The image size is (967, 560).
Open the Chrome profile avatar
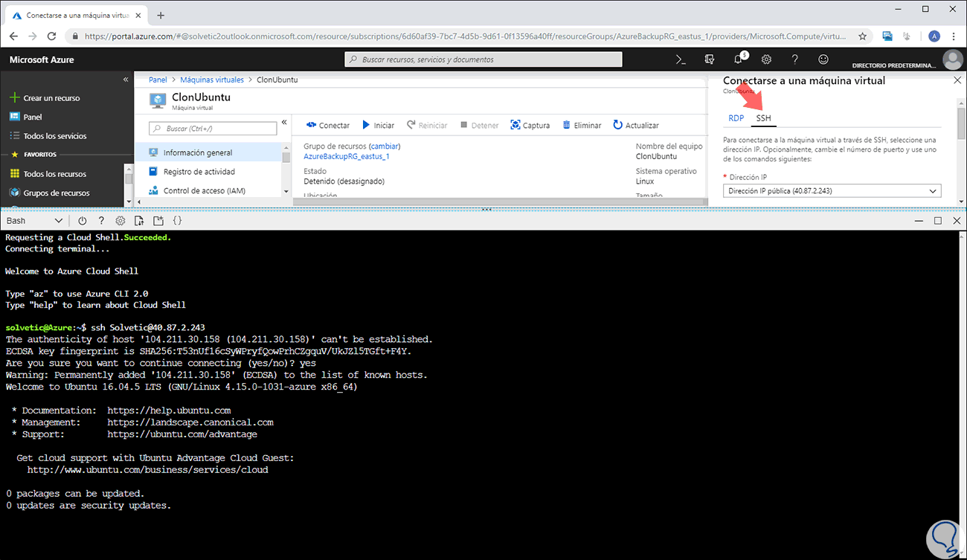point(934,36)
